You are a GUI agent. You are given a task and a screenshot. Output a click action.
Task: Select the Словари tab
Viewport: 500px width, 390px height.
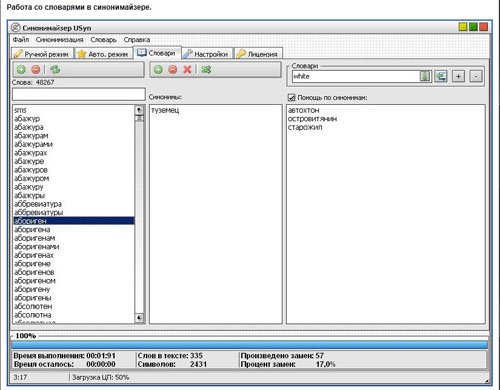[x=157, y=53]
